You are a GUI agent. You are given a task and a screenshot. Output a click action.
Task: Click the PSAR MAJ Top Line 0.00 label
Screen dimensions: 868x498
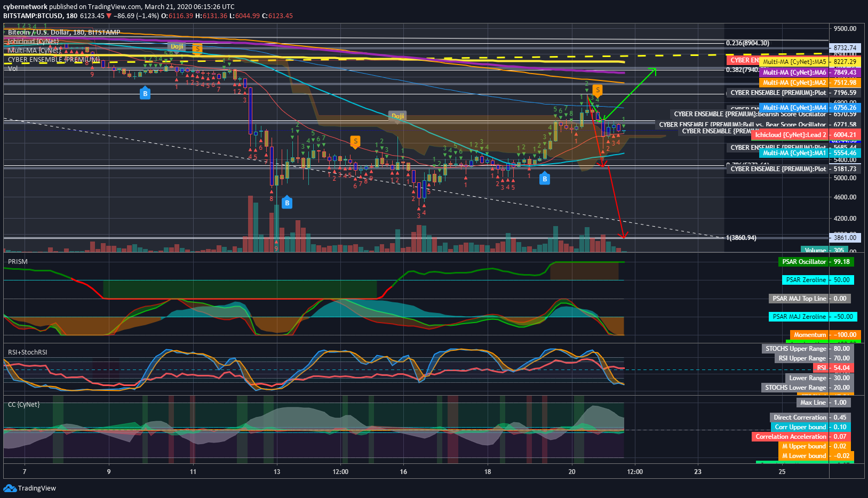click(809, 299)
